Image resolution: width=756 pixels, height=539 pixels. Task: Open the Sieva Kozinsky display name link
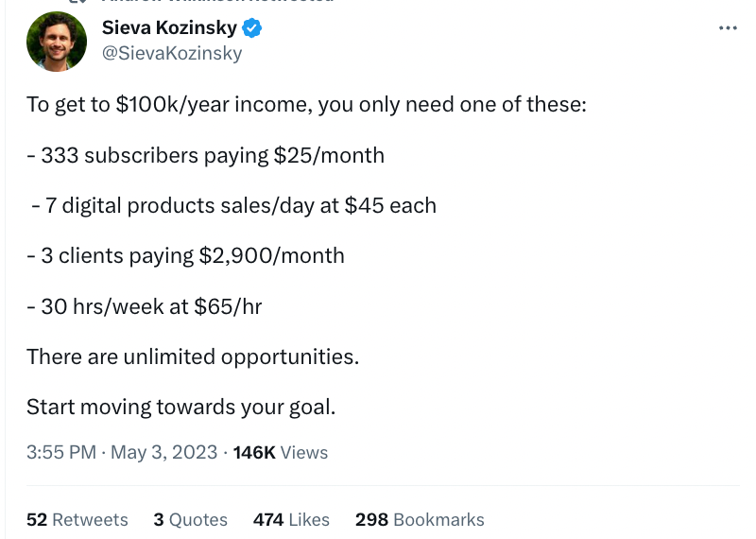point(169,28)
